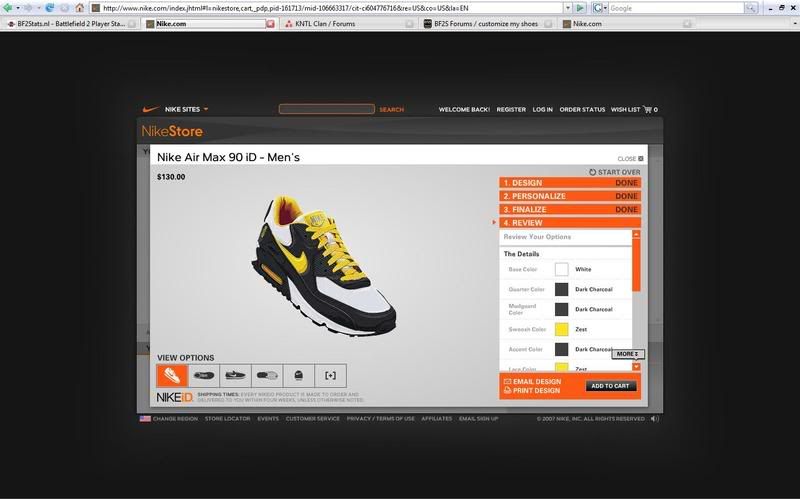Open the NIKE SITES dropdown
The width and height of the screenshot is (800, 500).
click(186, 109)
